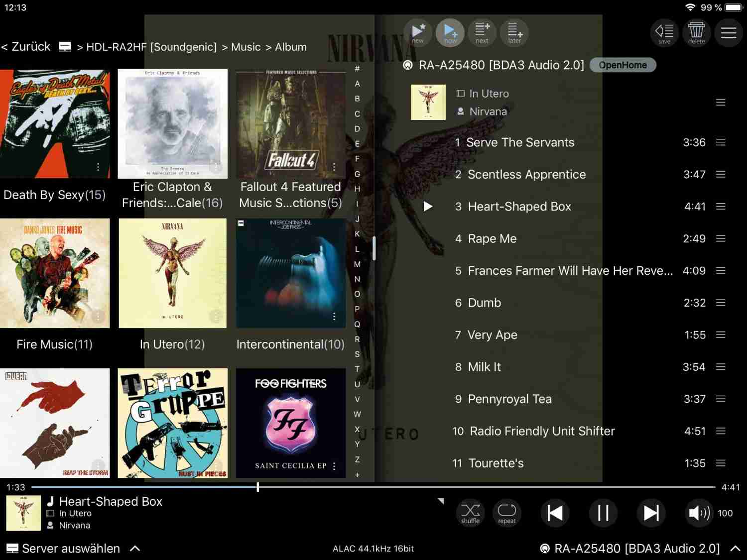Open the Death By Sexy album cover

coord(55,123)
